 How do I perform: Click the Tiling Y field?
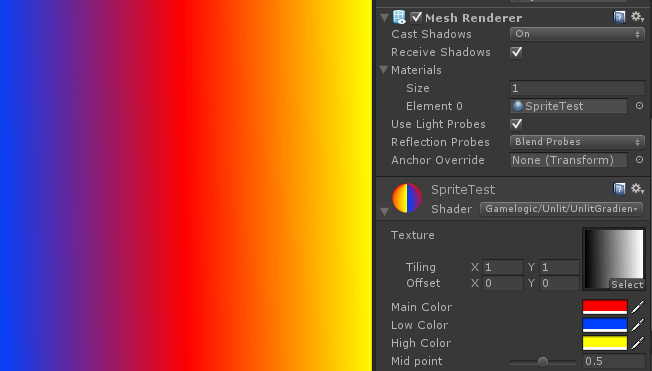click(x=559, y=267)
